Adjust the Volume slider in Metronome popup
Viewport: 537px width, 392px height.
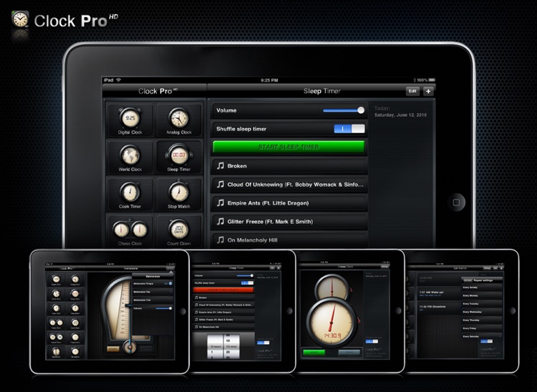click(163, 308)
